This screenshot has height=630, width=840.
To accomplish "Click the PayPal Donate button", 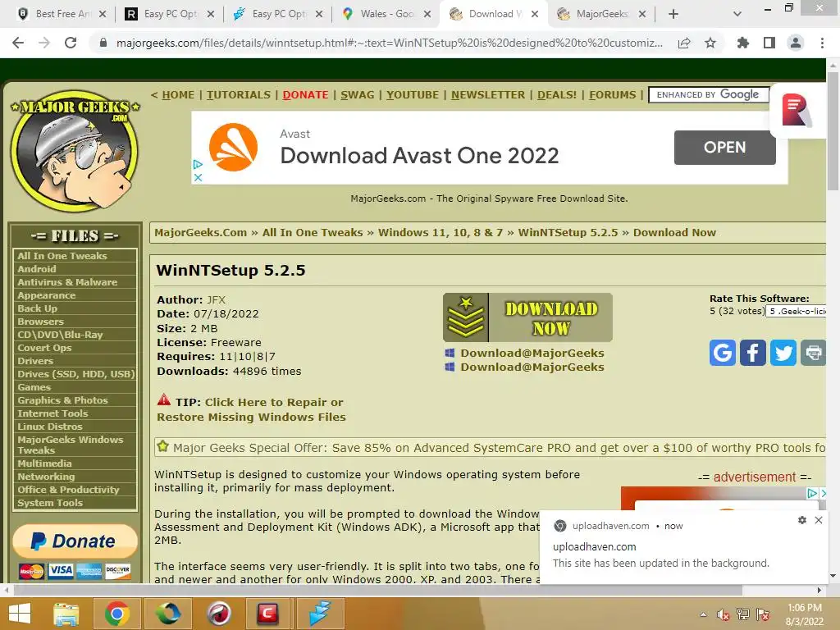I will [75, 541].
